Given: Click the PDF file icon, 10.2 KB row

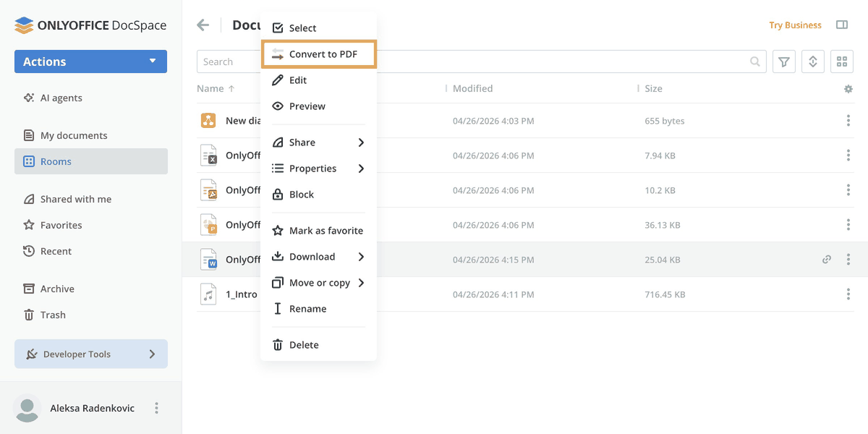Looking at the screenshot, I should tap(208, 190).
